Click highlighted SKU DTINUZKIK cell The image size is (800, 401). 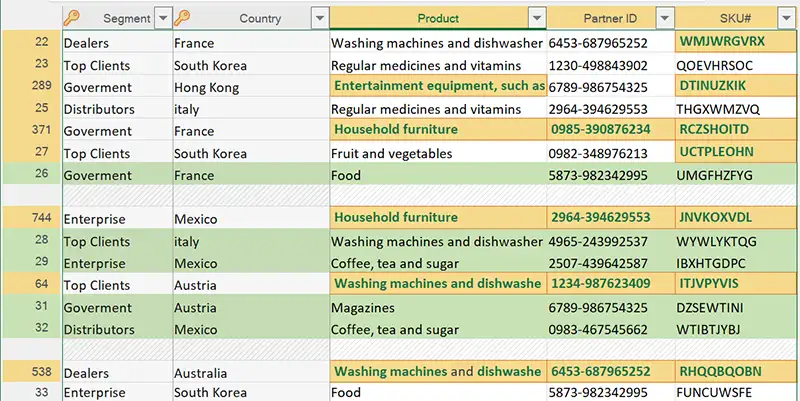pos(735,86)
